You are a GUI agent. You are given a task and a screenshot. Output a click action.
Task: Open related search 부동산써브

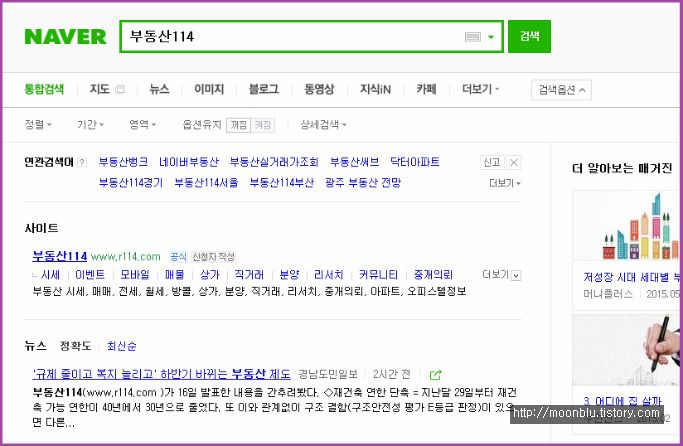(354, 162)
